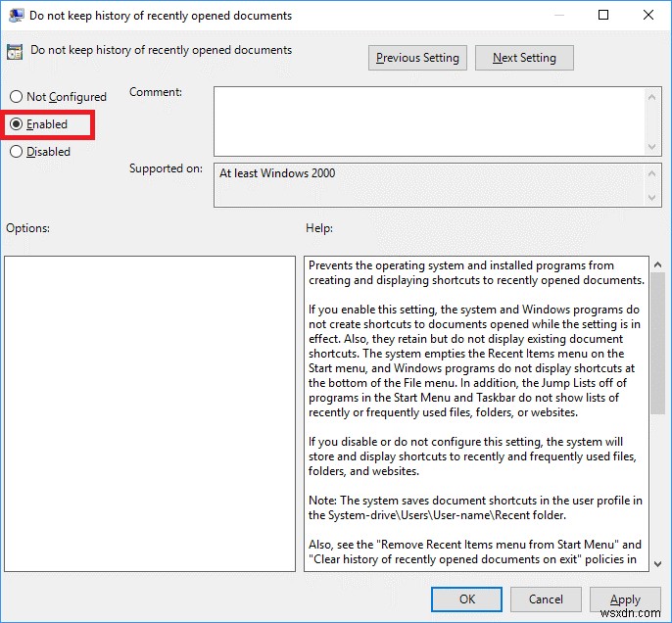Click the 'If you disable or do not configure' paragraph
Viewport: 672px width, 623px height.
click(x=472, y=456)
